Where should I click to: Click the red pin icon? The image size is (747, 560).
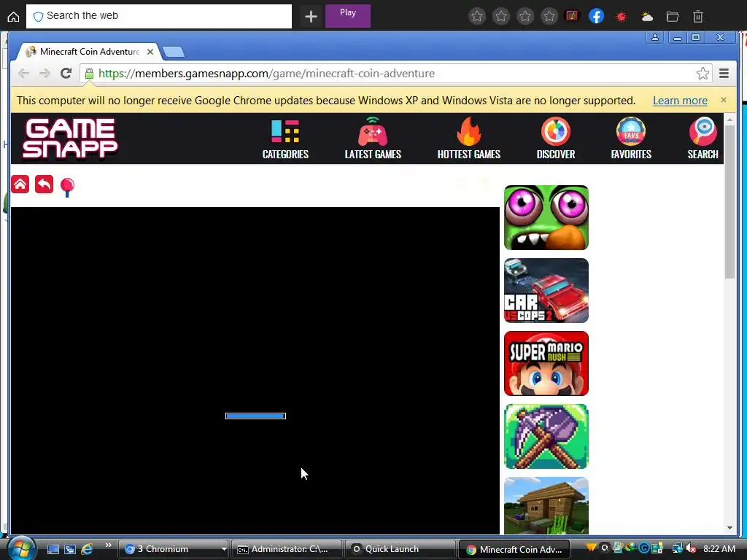pyautogui.click(x=67, y=187)
